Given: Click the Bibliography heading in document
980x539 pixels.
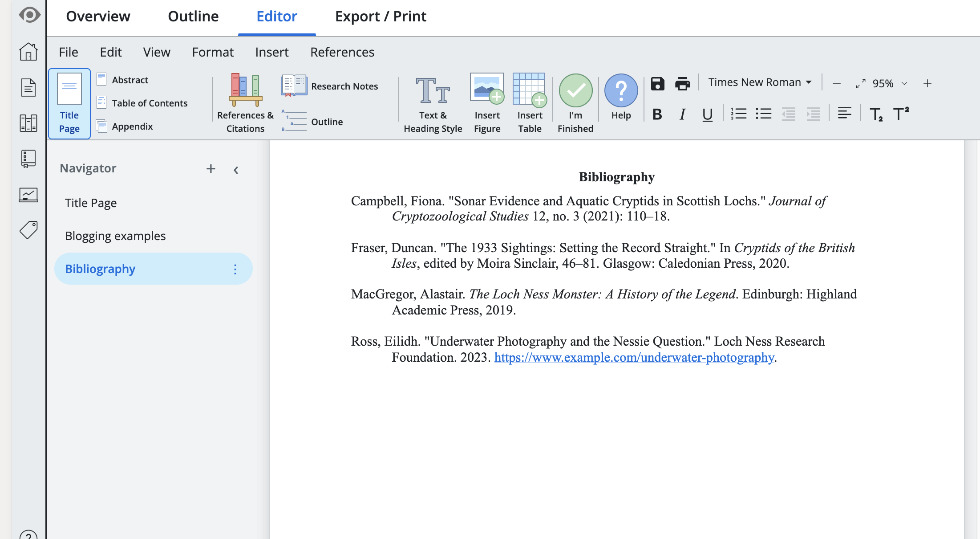Looking at the screenshot, I should coord(616,177).
